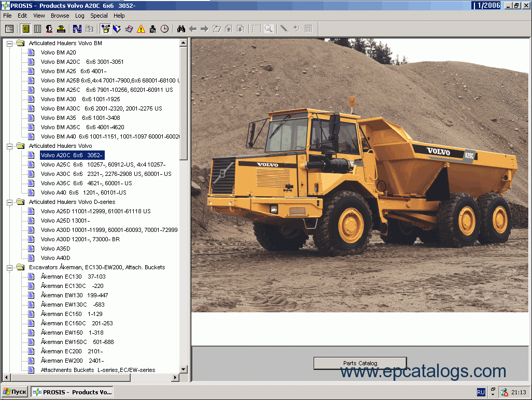Open the Browse menu
Viewport: 532px width, 400px height.
coord(60,16)
